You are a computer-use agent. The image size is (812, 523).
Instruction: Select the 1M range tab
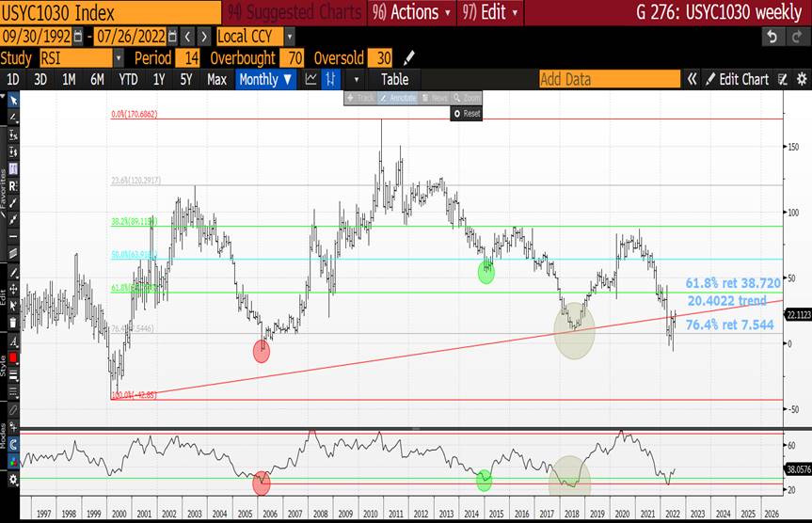69,79
